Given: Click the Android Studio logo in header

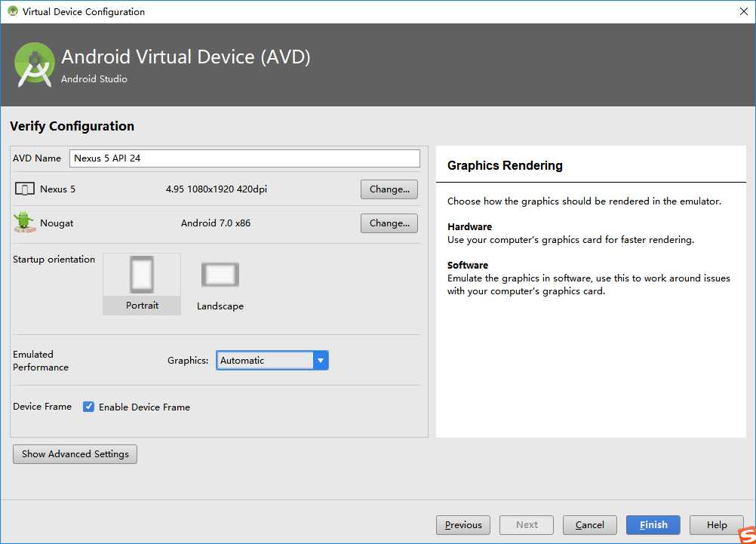Looking at the screenshot, I should pyautogui.click(x=35, y=65).
